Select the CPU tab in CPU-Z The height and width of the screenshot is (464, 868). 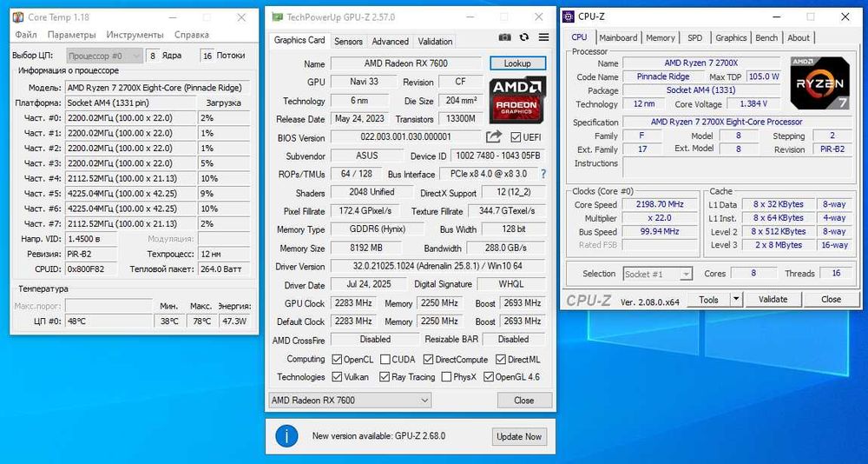click(x=579, y=36)
